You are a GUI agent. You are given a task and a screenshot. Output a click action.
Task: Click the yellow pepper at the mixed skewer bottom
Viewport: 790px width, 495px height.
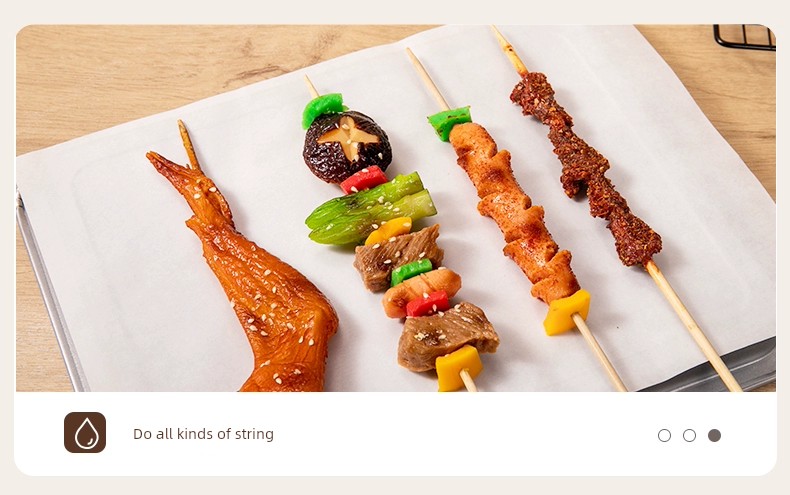[457, 368]
